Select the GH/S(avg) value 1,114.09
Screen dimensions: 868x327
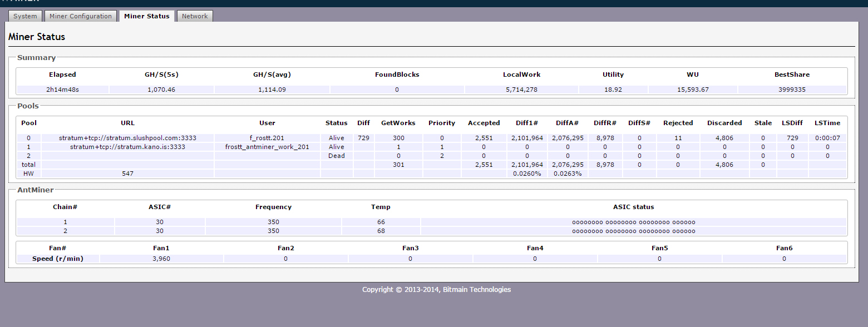tap(272, 90)
